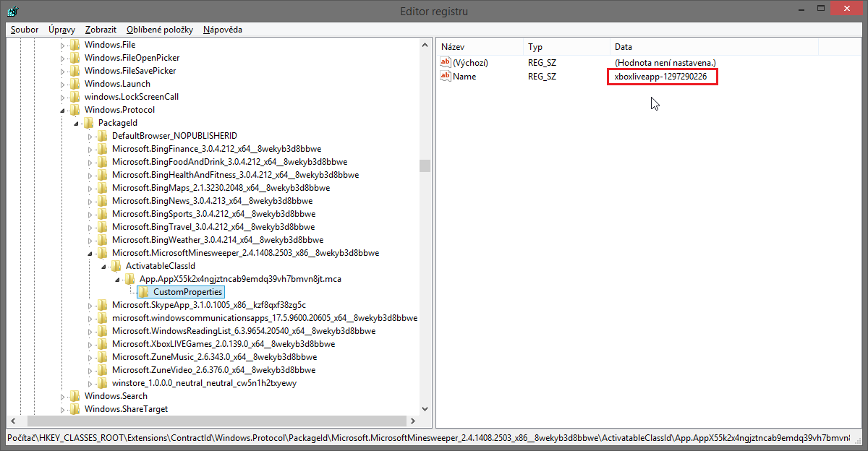This screenshot has height=451, width=868.
Task: Click the vertical scrollbar thumb in tree pane
Action: pyautogui.click(x=425, y=166)
